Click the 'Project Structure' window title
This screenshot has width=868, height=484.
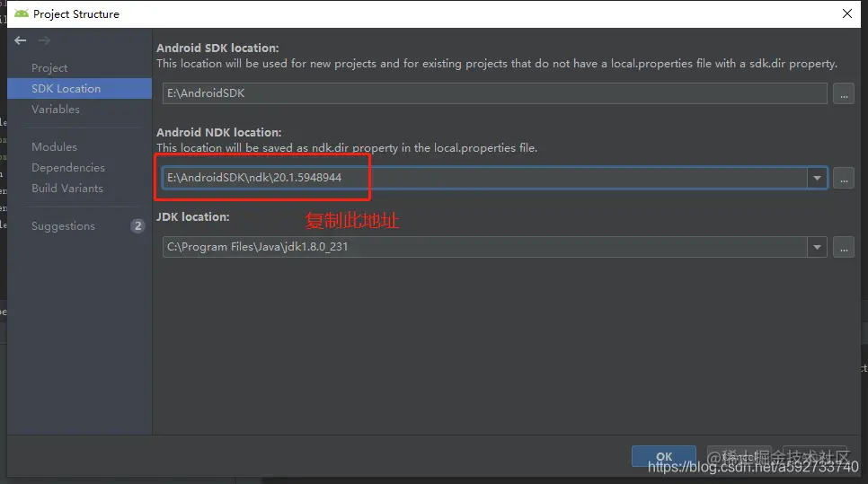(x=75, y=14)
